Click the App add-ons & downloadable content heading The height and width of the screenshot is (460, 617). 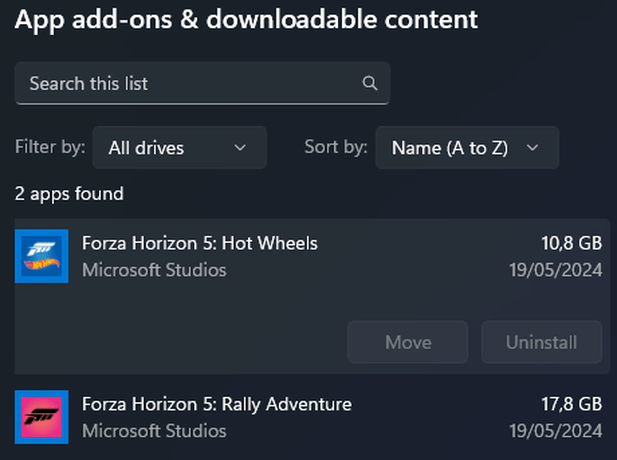pos(246,19)
